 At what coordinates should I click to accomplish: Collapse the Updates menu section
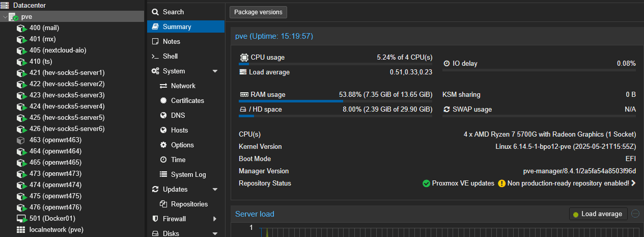[215, 190]
